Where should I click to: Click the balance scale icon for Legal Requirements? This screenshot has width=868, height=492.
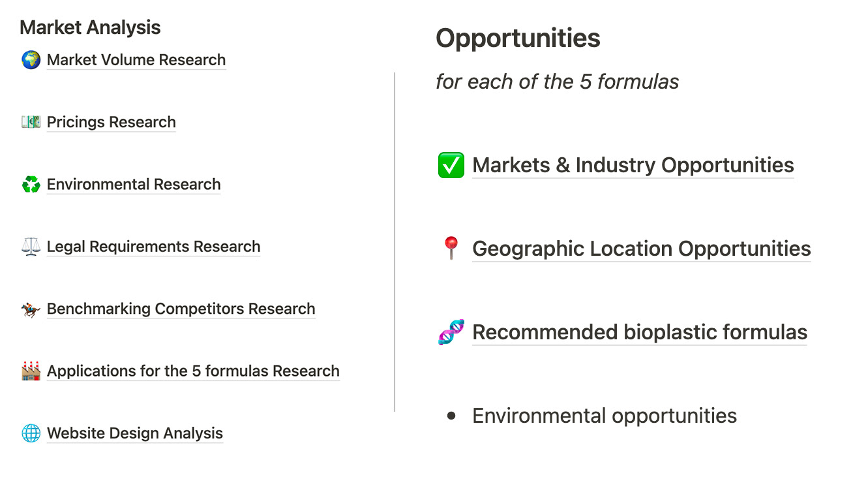[x=31, y=247]
